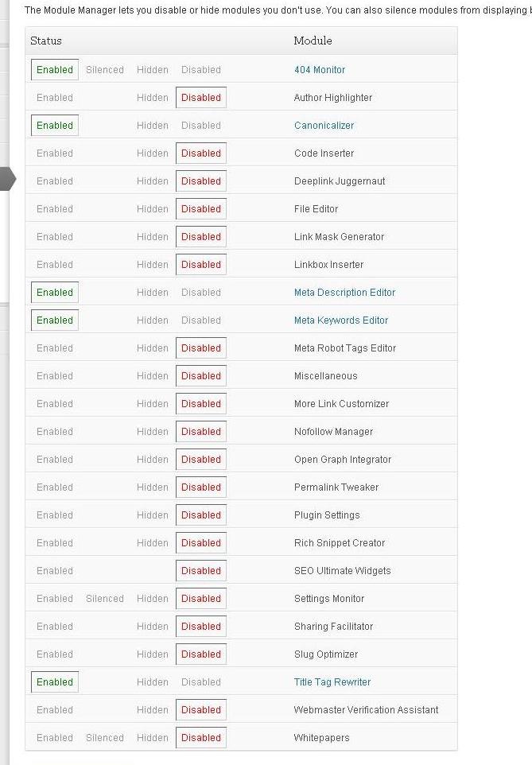The width and height of the screenshot is (532, 765).
Task: Enable the Rich Snippet Creator module
Action: click(55, 543)
